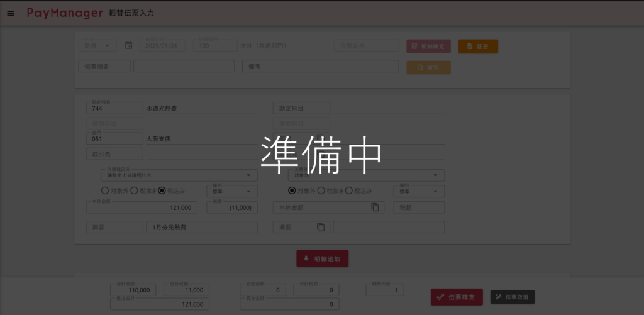Click the PayManager logo

pyautogui.click(x=65, y=13)
